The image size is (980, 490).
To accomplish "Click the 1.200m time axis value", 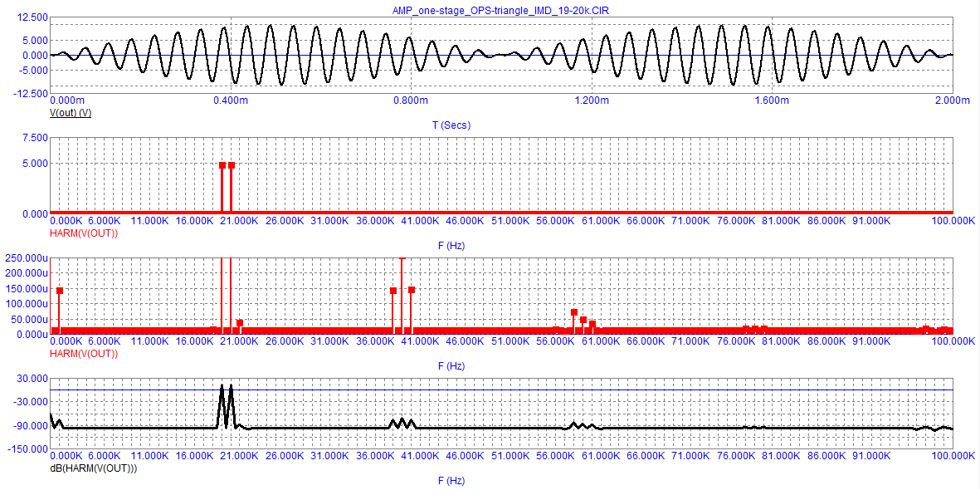I will click(x=592, y=100).
